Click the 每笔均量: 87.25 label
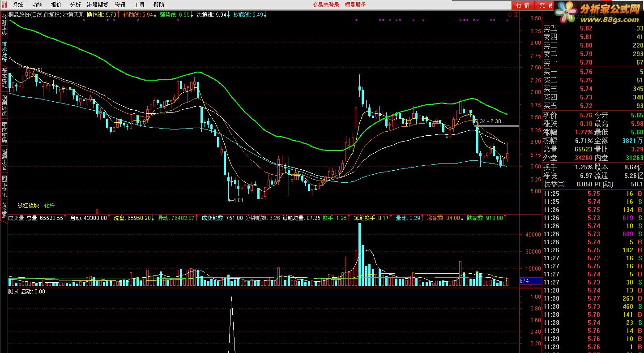Viewport: 644px width, 353px height. [301, 218]
